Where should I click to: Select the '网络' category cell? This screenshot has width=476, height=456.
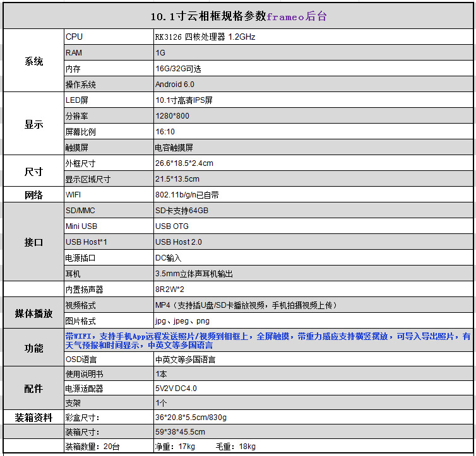point(33,194)
